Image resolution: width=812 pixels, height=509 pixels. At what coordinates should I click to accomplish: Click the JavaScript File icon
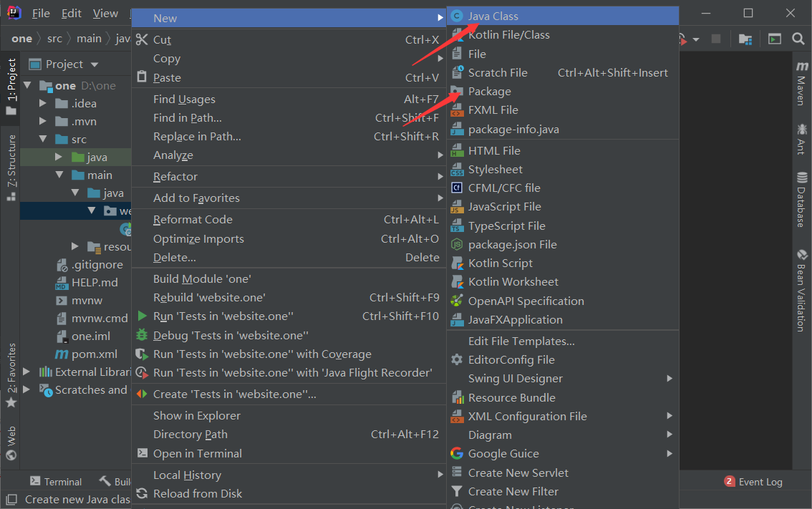point(457,207)
